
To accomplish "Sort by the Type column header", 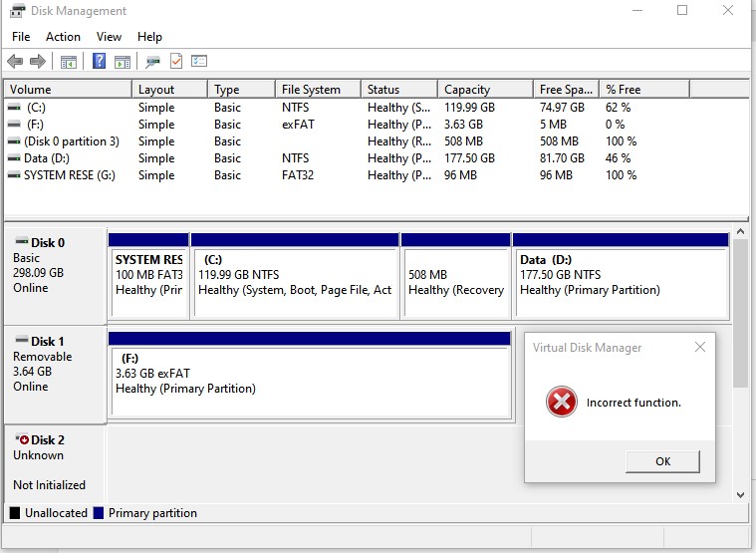I will pos(242,90).
